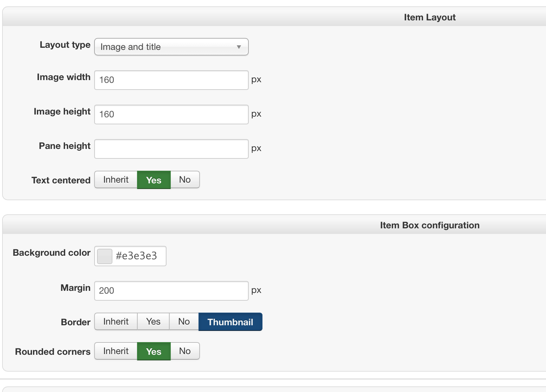
Task: Set Rounded corners to Inherit
Action: point(116,351)
